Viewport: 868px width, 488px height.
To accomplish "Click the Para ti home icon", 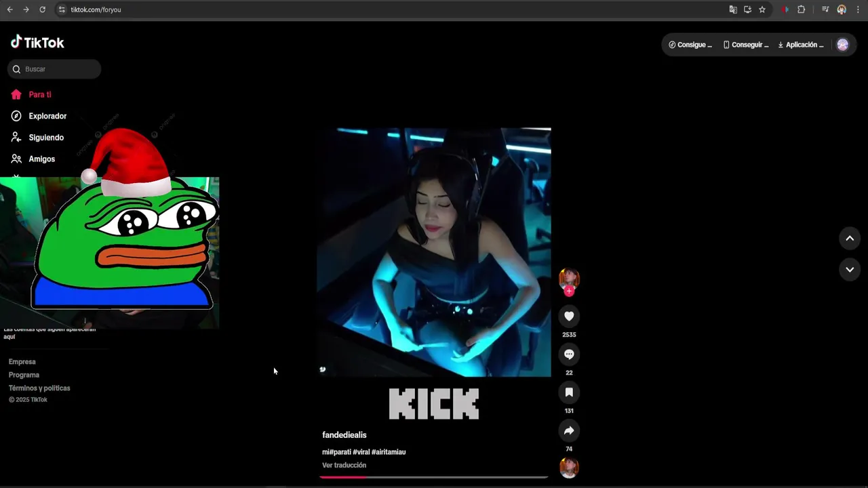I will click(16, 95).
